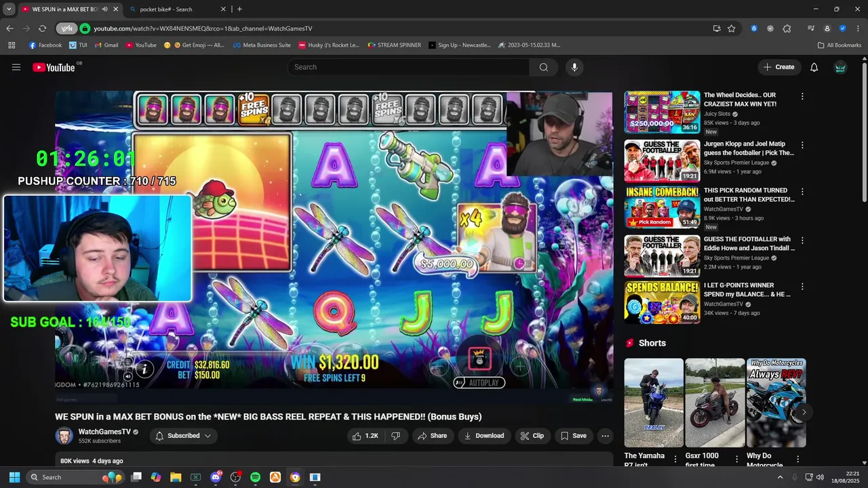Open Discord from the taskbar

coord(216,477)
